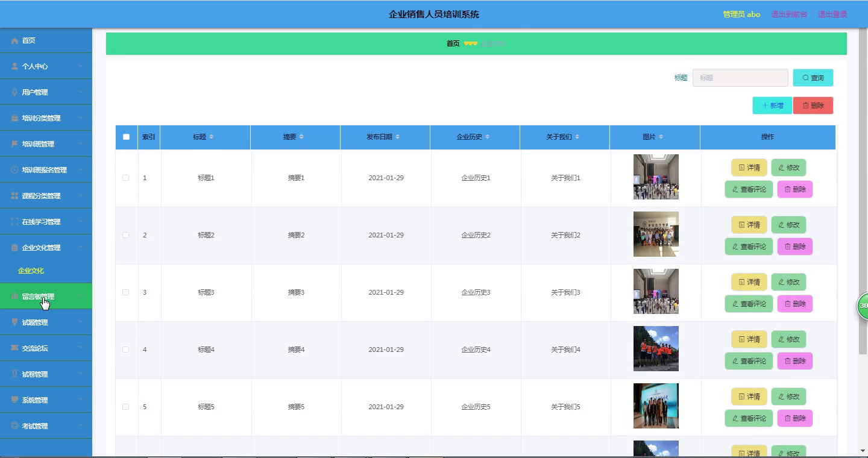Click the person icon for 个人中心
The height and width of the screenshot is (458, 868).
(14, 66)
